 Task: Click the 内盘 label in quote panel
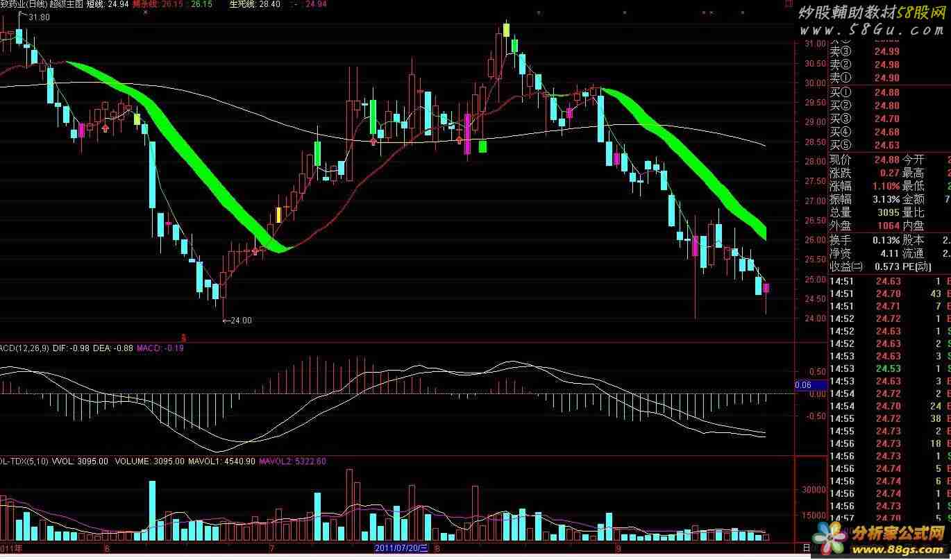(x=913, y=226)
